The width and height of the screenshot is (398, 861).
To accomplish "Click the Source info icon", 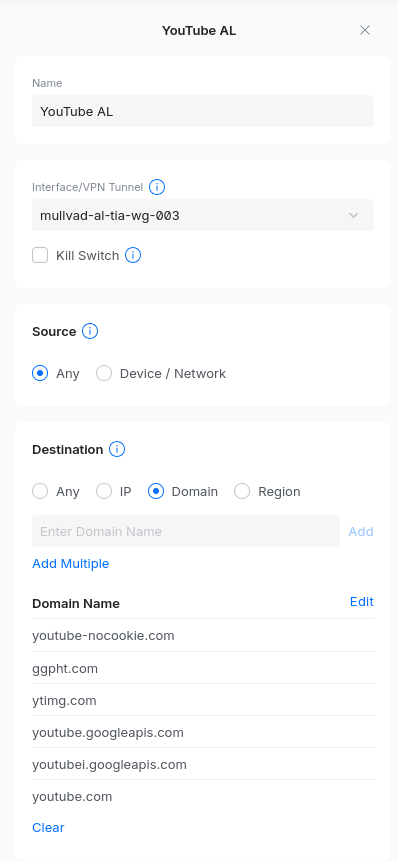I will point(90,332).
